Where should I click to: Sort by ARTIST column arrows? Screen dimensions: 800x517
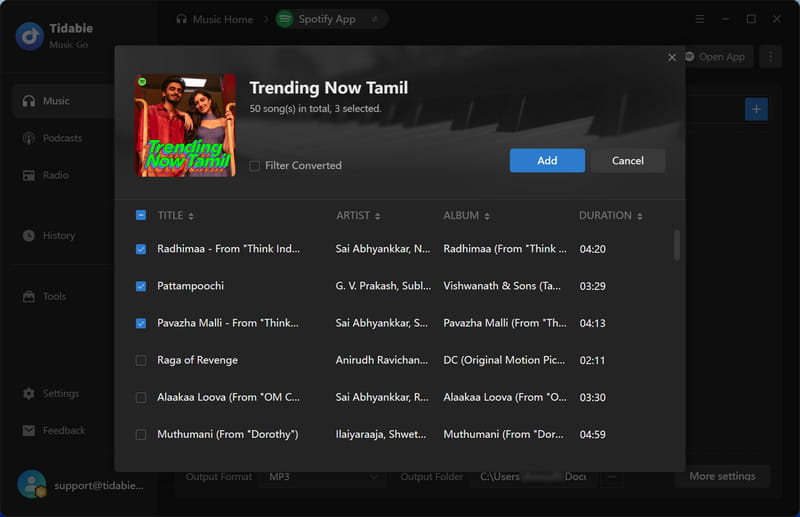pos(378,216)
